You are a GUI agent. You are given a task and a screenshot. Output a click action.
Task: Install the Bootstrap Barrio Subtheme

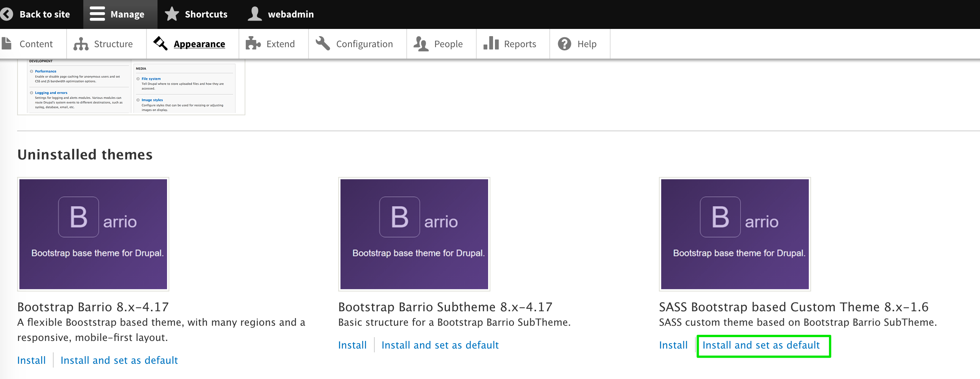(x=352, y=345)
